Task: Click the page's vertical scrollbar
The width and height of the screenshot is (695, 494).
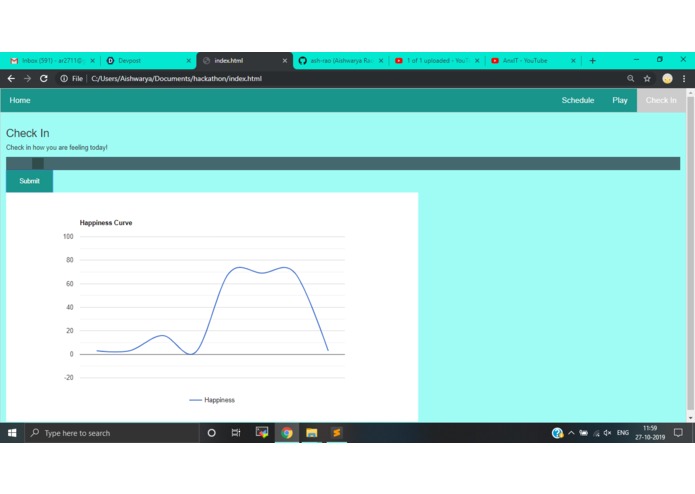Action: click(x=690, y=253)
